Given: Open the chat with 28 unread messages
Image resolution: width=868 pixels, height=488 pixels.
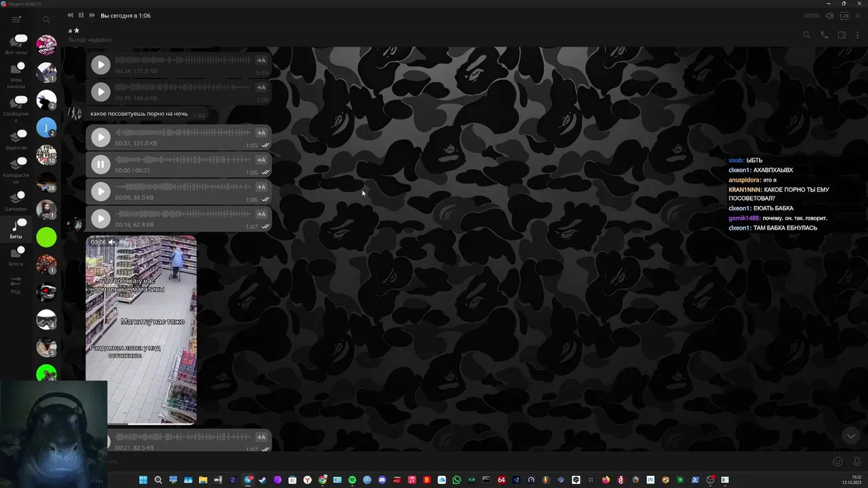Looking at the screenshot, I should 46,182.
